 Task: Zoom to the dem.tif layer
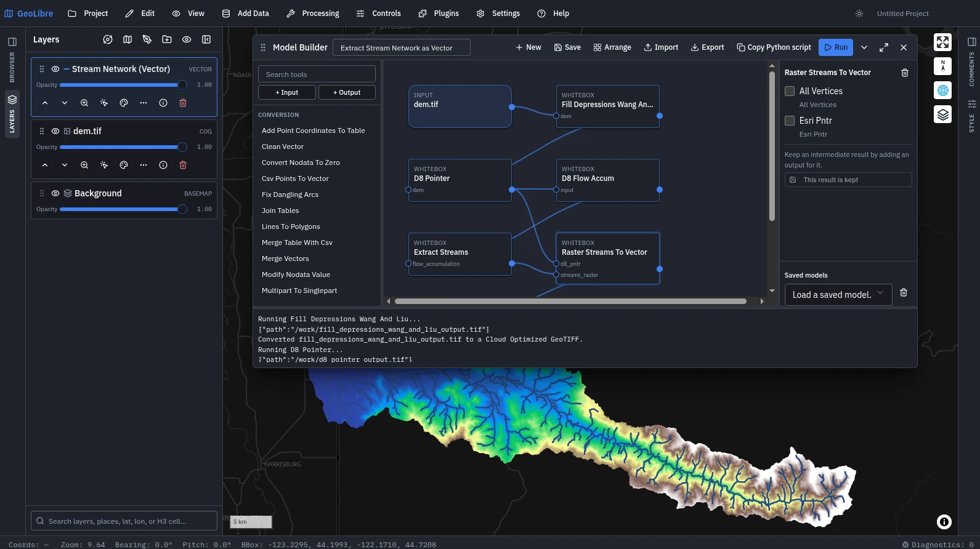tap(84, 165)
